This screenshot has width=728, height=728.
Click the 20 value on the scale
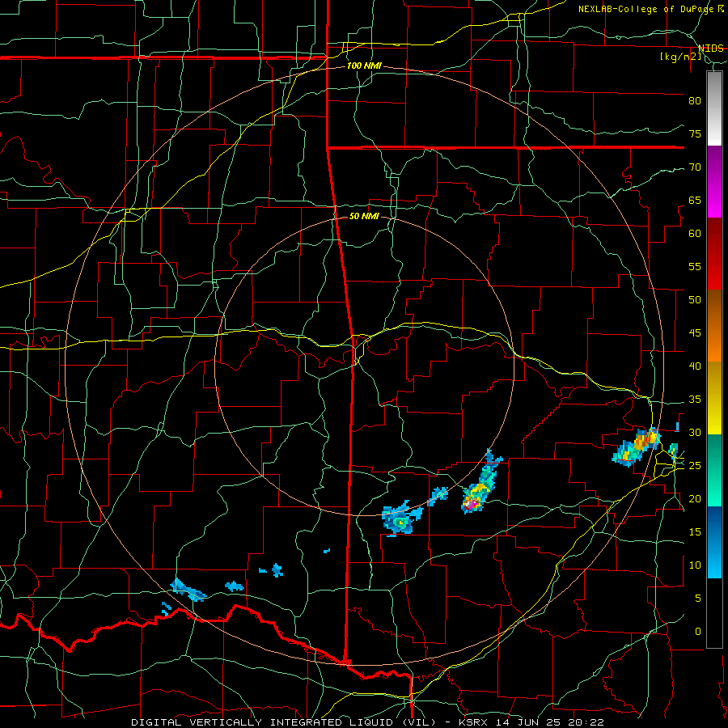[x=695, y=498]
